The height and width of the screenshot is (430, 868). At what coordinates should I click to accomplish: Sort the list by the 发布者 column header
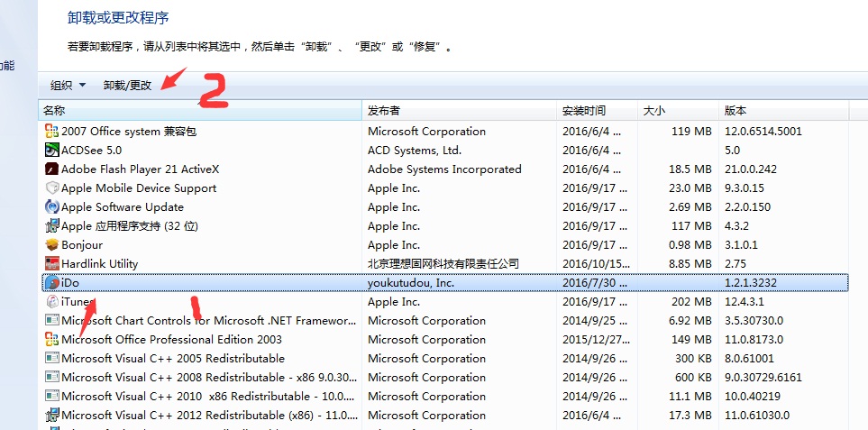click(x=460, y=111)
